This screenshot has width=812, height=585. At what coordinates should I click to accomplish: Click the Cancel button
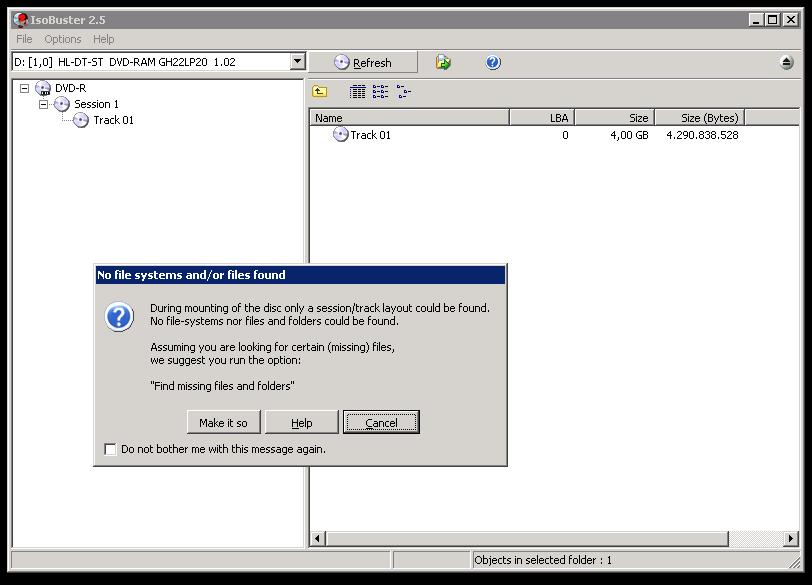click(x=381, y=422)
